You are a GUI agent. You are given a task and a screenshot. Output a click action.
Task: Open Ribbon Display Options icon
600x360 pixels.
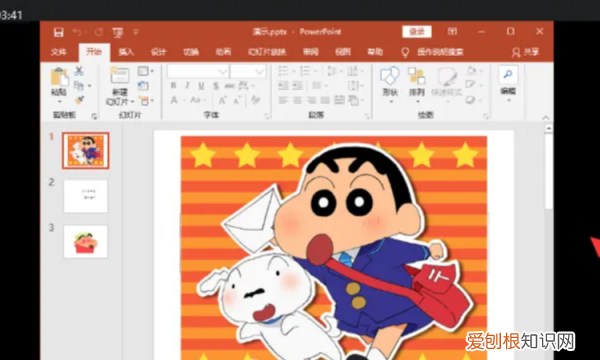(453, 31)
